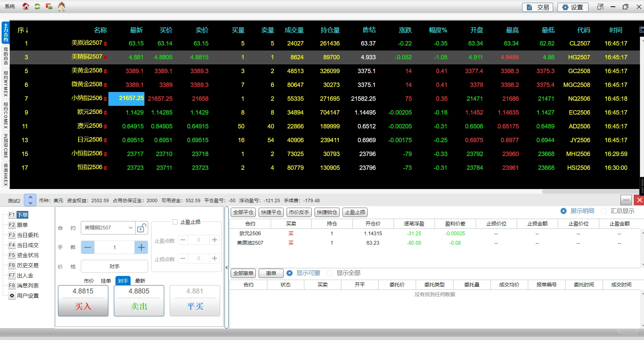The height and width of the screenshot is (340, 644).
Task: Open 历史交易 in the function tree
Action: pos(28,265)
